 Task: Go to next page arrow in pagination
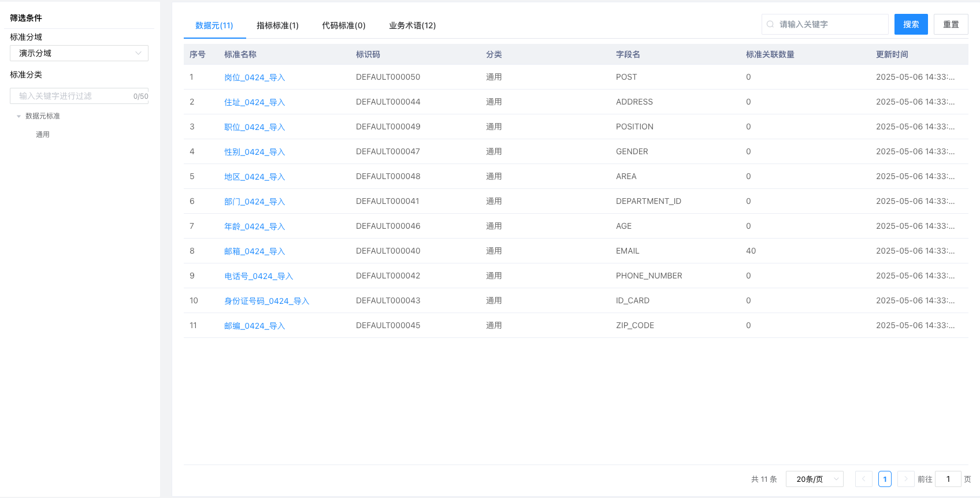click(x=905, y=479)
